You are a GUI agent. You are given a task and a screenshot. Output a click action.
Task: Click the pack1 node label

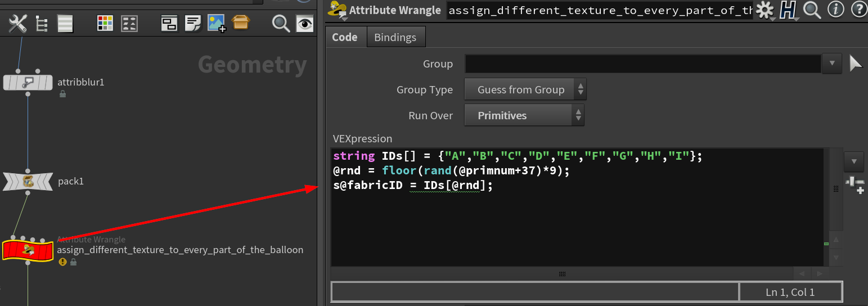point(71,182)
